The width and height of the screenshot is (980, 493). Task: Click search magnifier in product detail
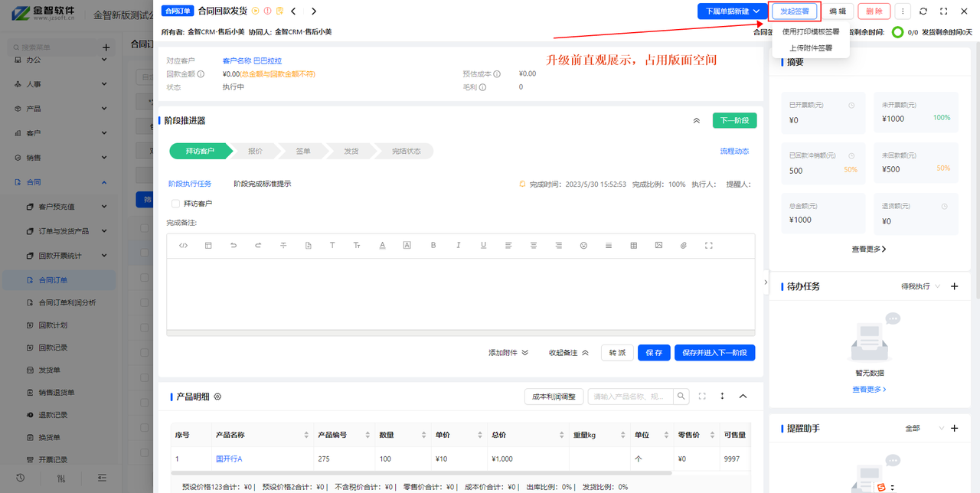point(681,397)
